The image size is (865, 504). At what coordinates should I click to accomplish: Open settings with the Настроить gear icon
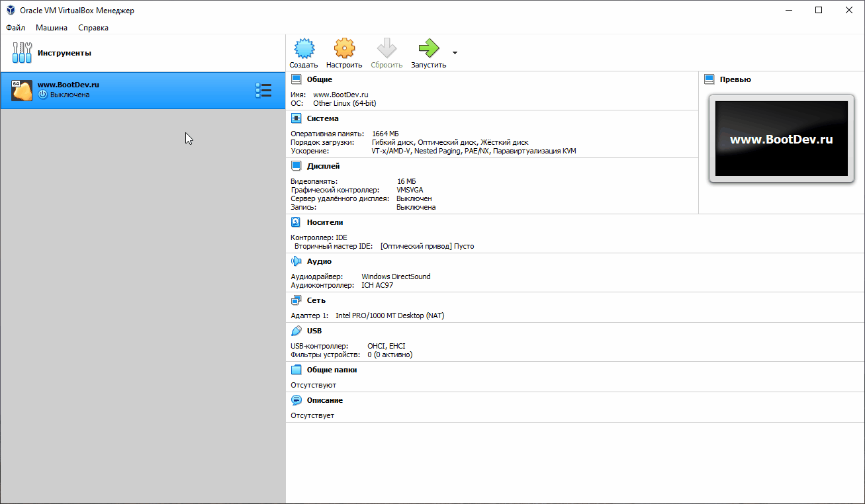click(x=344, y=48)
